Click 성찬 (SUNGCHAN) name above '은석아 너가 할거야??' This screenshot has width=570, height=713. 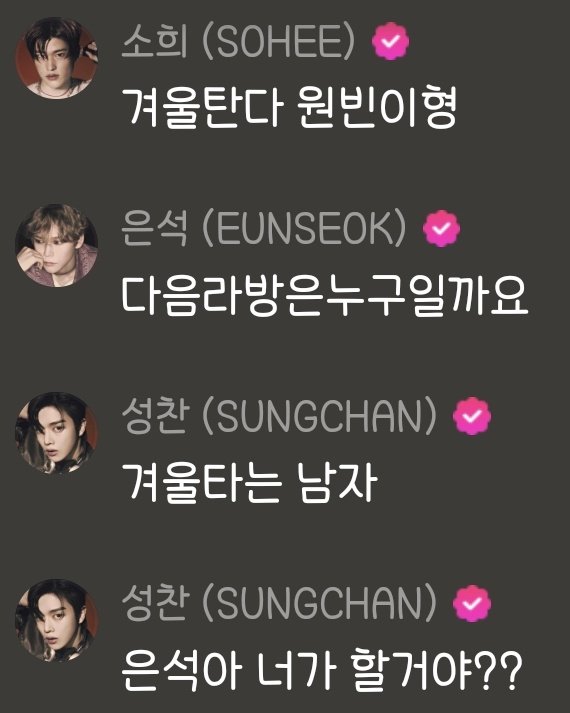pos(279,603)
